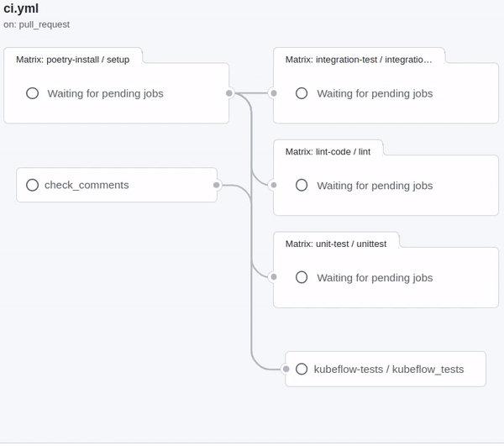Click "Waiting for pending jobs" in lint-code matrix

(375, 185)
